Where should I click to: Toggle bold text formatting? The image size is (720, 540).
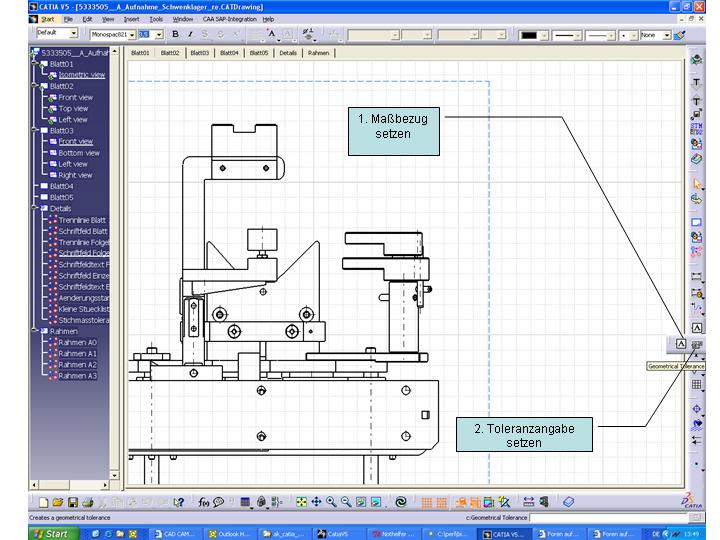coord(175,34)
